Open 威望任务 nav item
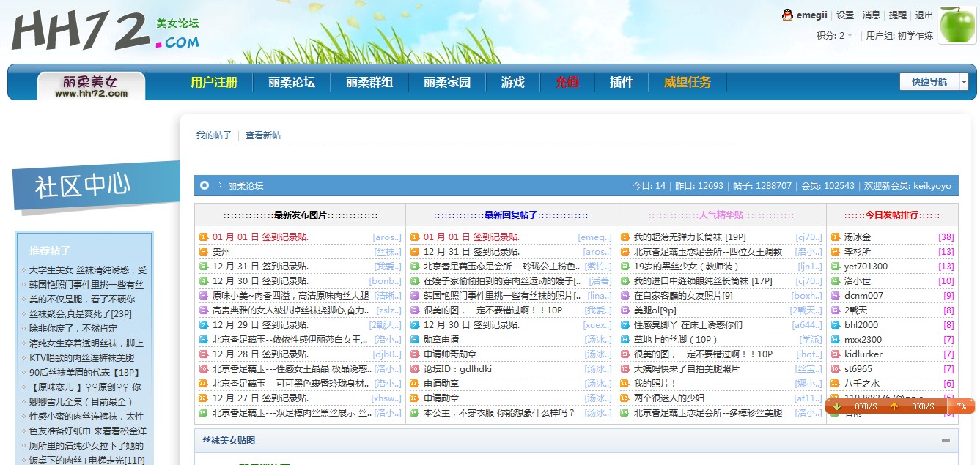This screenshot has width=980, height=465. click(x=688, y=82)
